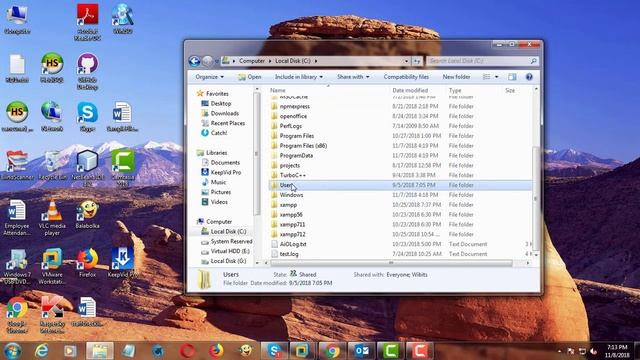640x360 pixels.
Task: Click the Windows Explorer taskbar button
Action: [x=100, y=351]
